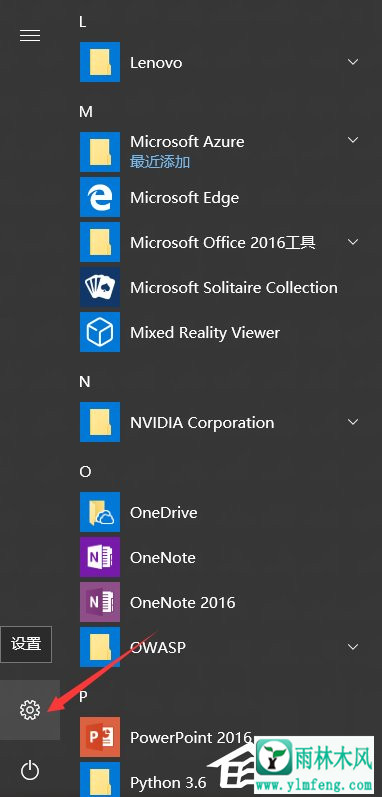This screenshot has height=797, width=382.
Task: Launch the OneNote 2016 icon
Action: [x=100, y=602]
